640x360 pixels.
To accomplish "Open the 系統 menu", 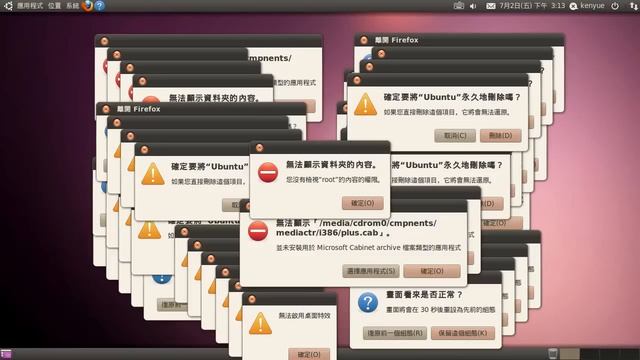I will tap(72, 6).
